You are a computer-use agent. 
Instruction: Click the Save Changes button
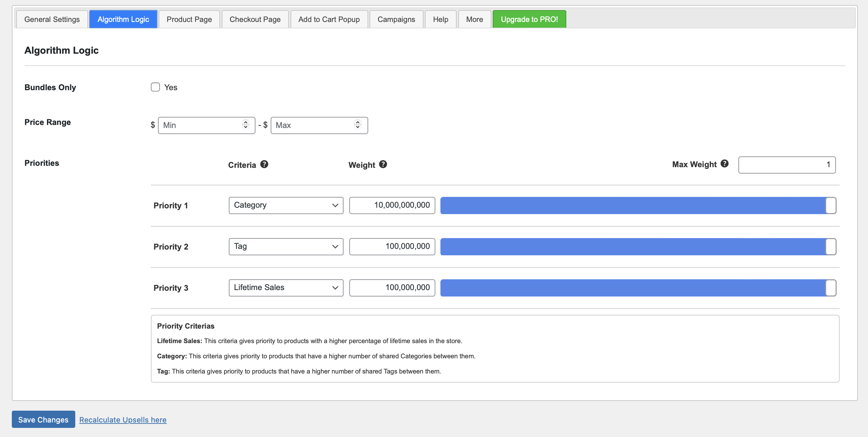tap(43, 419)
